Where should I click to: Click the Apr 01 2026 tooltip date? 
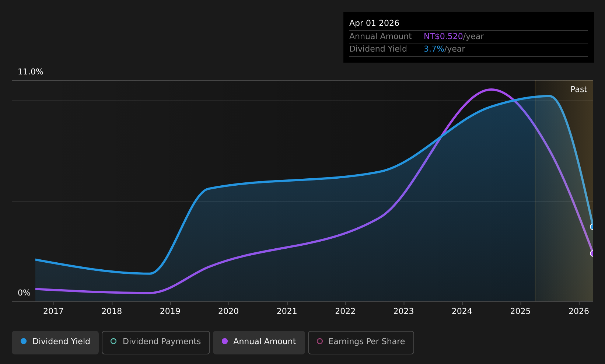(x=374, y=23)
